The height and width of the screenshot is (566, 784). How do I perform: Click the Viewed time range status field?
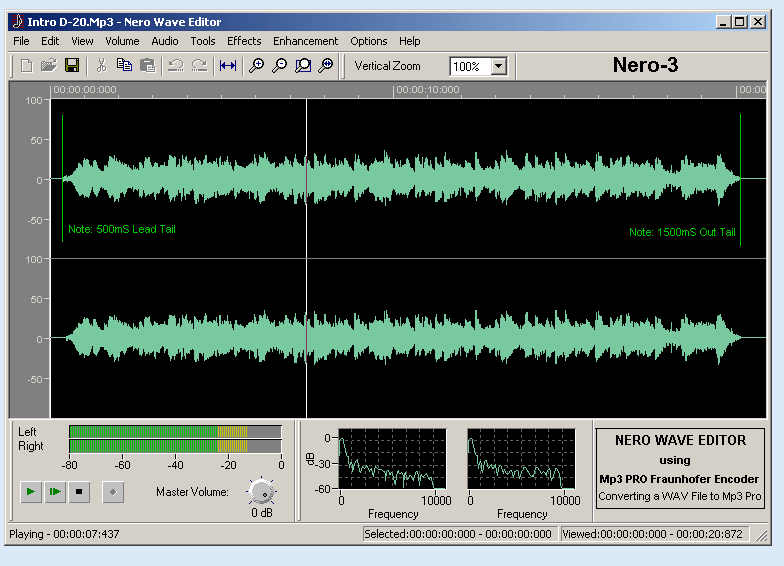[x=654, y=534]
